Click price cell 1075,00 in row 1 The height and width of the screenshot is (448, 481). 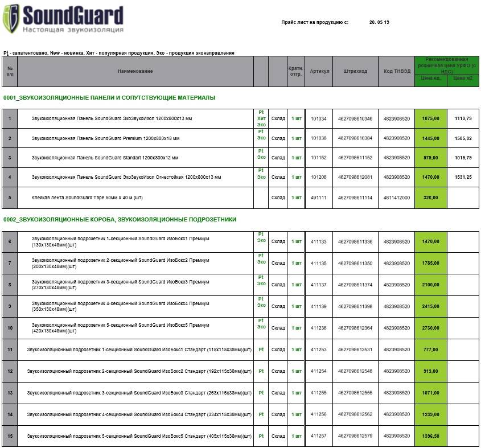pos(431,118)
